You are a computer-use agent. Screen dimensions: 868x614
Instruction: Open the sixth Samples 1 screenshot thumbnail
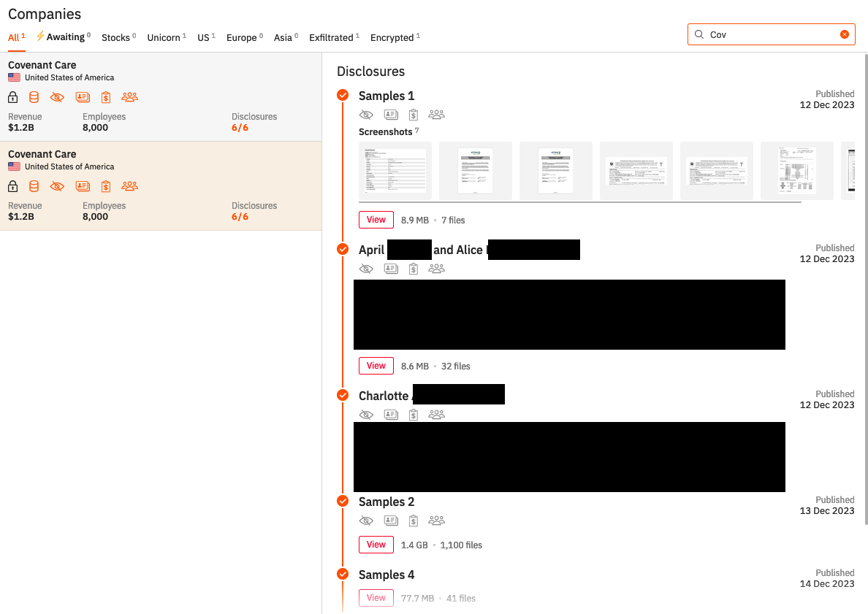tap(797, 171)
